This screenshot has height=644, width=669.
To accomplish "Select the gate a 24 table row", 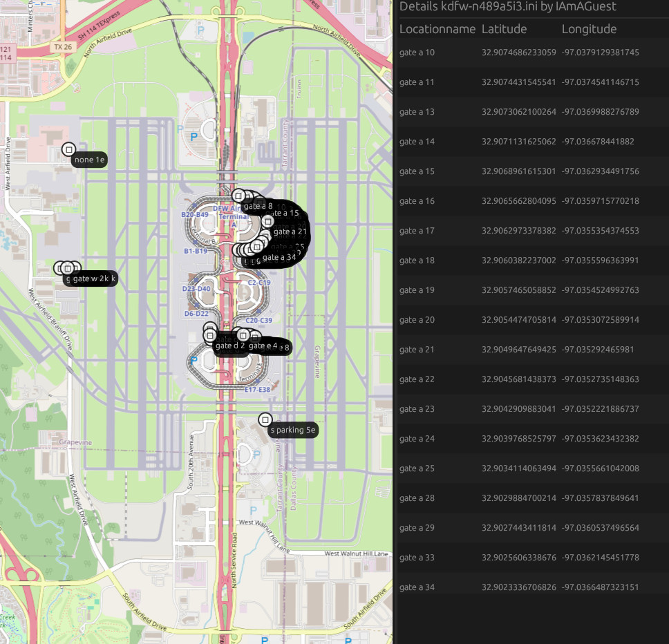I will coord(534,439).
